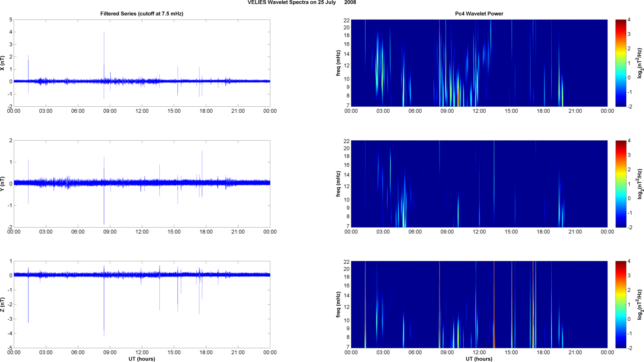Click the colorbar beside the top wavelet plot

(x=621, y=63)
